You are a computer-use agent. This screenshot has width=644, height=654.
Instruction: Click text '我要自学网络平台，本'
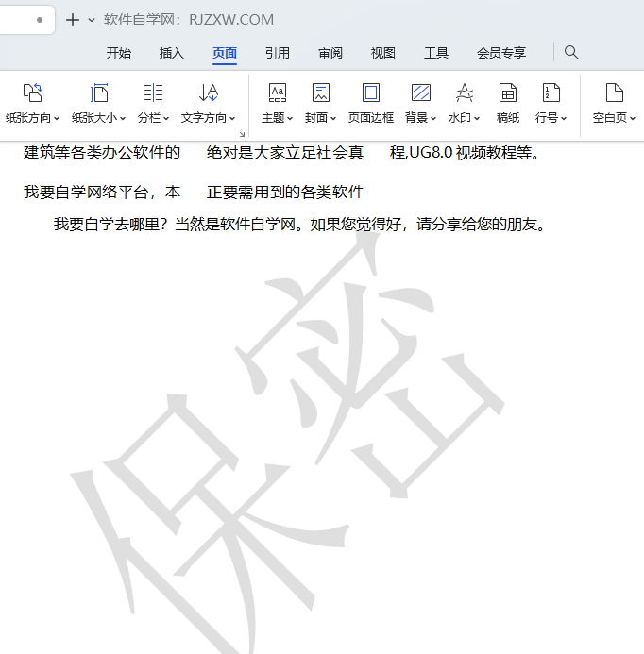(102, 193)
